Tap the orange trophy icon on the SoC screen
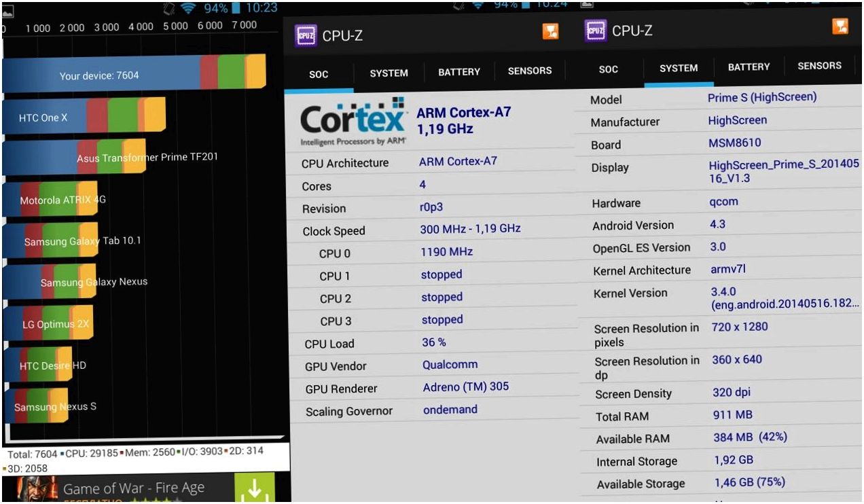864x504 pixels. point(550,31)
